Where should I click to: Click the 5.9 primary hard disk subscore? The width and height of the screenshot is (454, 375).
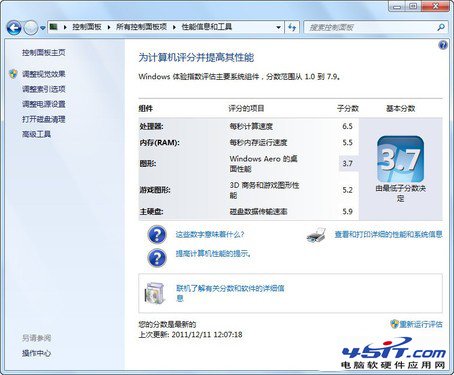tap(347, 211)
